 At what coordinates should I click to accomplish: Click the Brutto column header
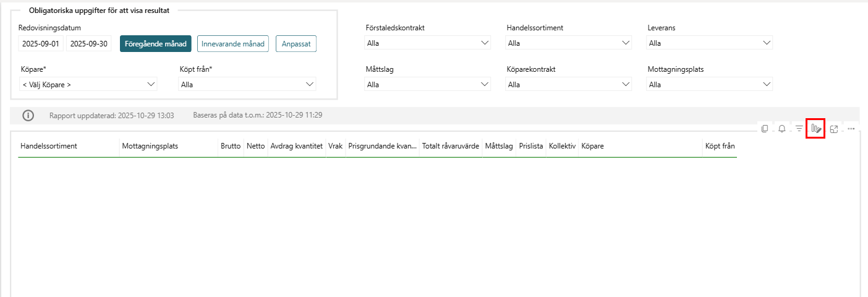[230, 146]
